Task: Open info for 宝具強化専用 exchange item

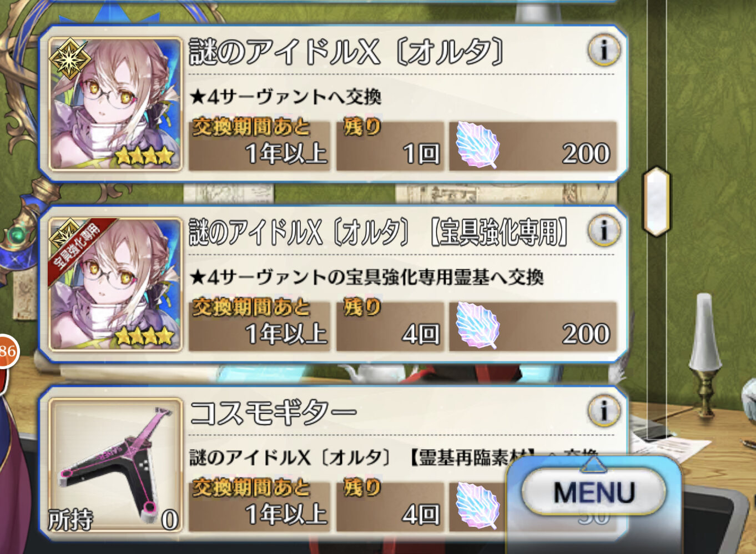Action: point(604,231)
